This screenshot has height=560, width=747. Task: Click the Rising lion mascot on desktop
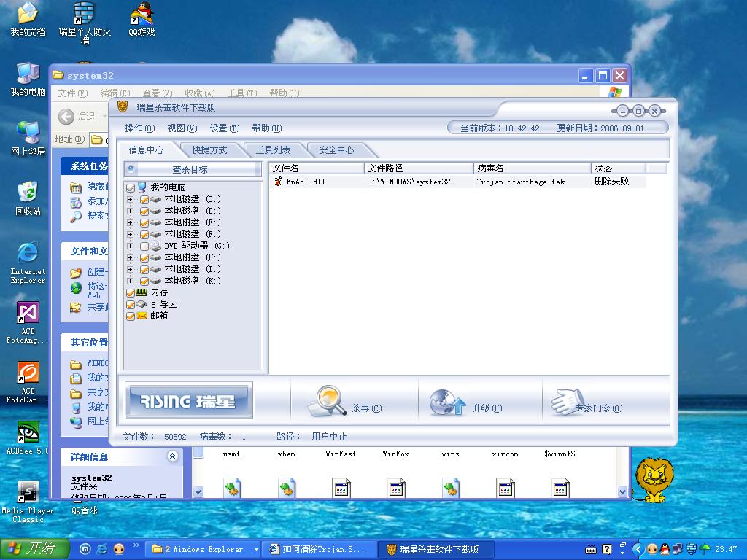[653, 480]
